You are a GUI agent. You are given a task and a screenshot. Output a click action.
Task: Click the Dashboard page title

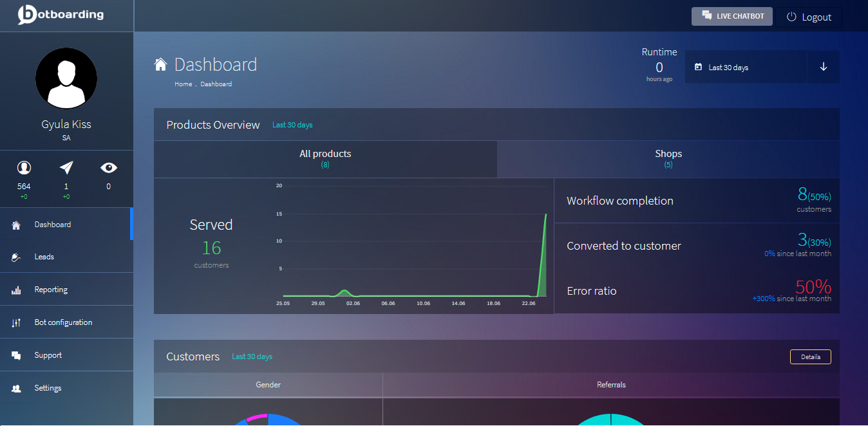click(x=216, y=64)
